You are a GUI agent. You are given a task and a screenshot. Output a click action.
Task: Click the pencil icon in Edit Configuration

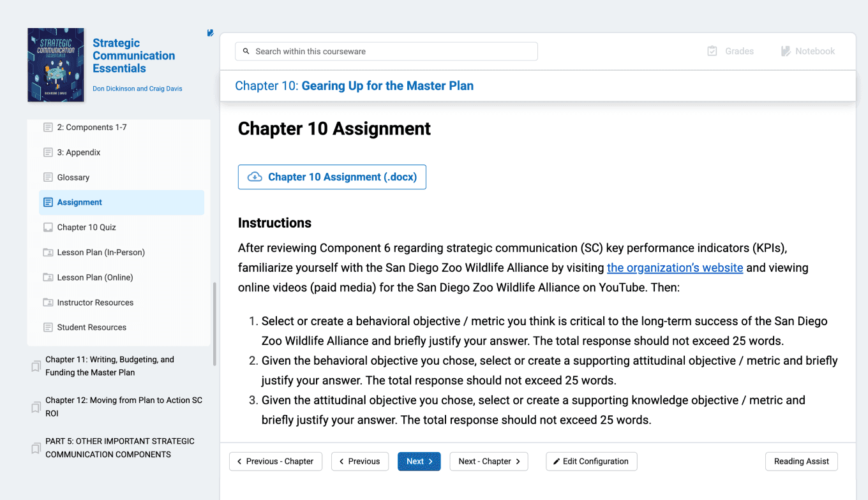[557, 461]
